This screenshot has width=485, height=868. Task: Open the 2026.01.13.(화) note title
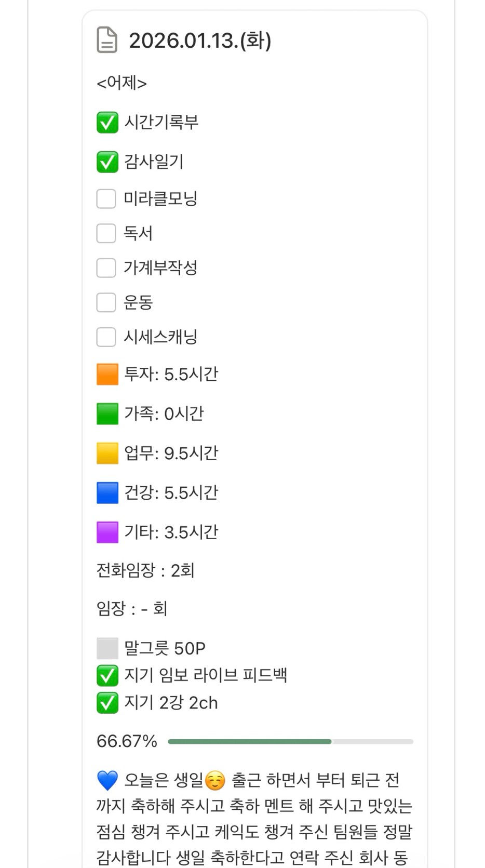[x=200, y=41]
